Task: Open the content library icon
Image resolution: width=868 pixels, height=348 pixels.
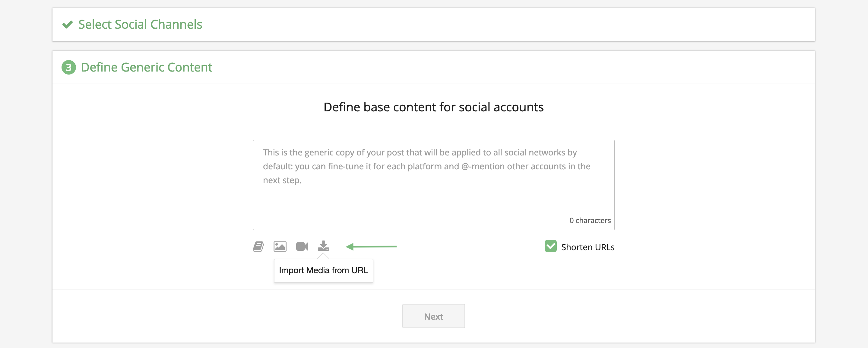Action: [x=258, y=246]
